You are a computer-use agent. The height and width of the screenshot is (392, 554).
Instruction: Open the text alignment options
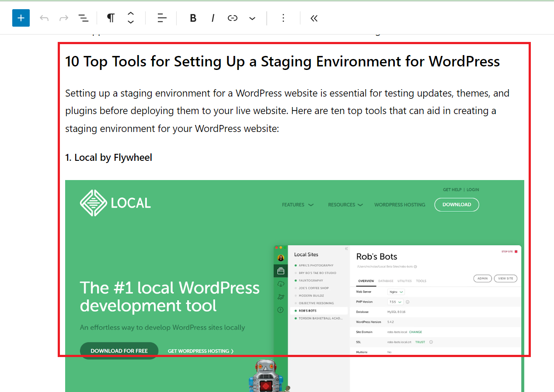tap(162, 18)
